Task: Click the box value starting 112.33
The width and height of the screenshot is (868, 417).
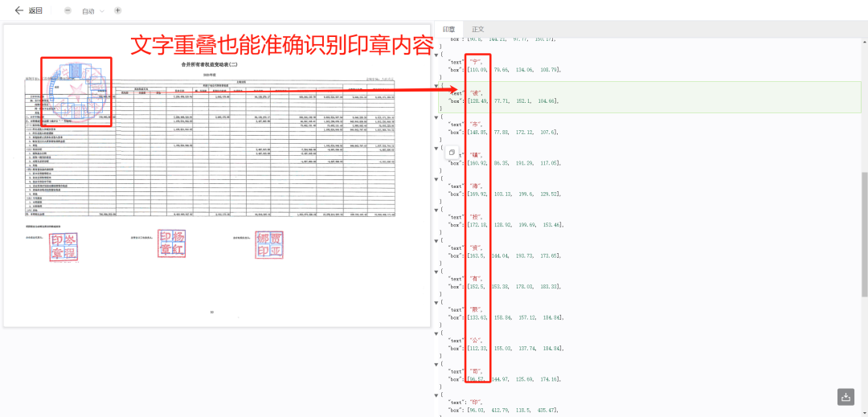Action: coord(514,349)
